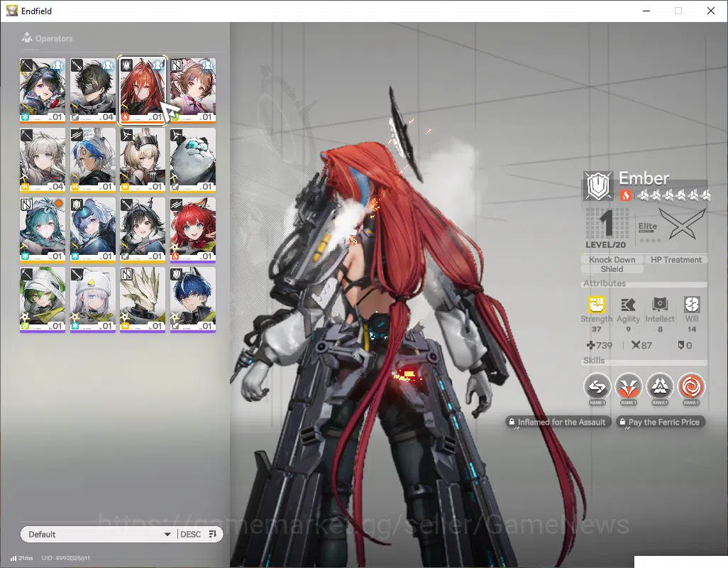This screenshot has height=568, width=728.
Task: Click the UID: 4992025611 text
Action: [65, 558]
